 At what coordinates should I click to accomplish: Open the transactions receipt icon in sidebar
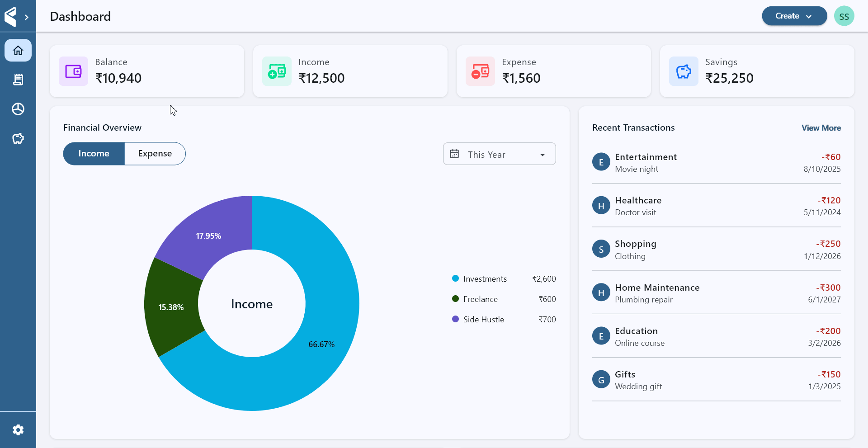tap(18, 80)
